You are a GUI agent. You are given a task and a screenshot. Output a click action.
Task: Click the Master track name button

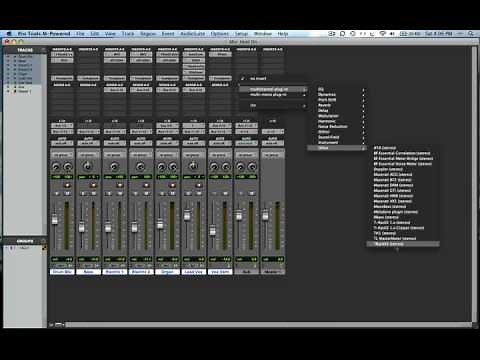[x=273, y=272]
